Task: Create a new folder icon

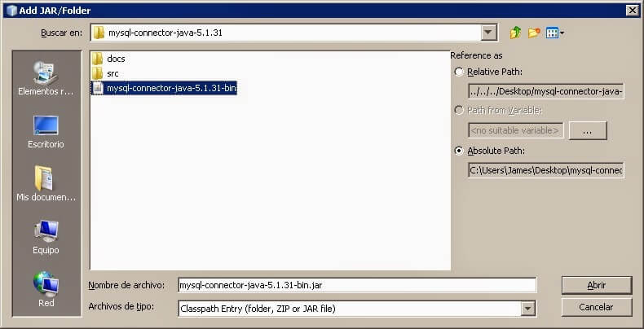Action: click(x=533, y=33)
